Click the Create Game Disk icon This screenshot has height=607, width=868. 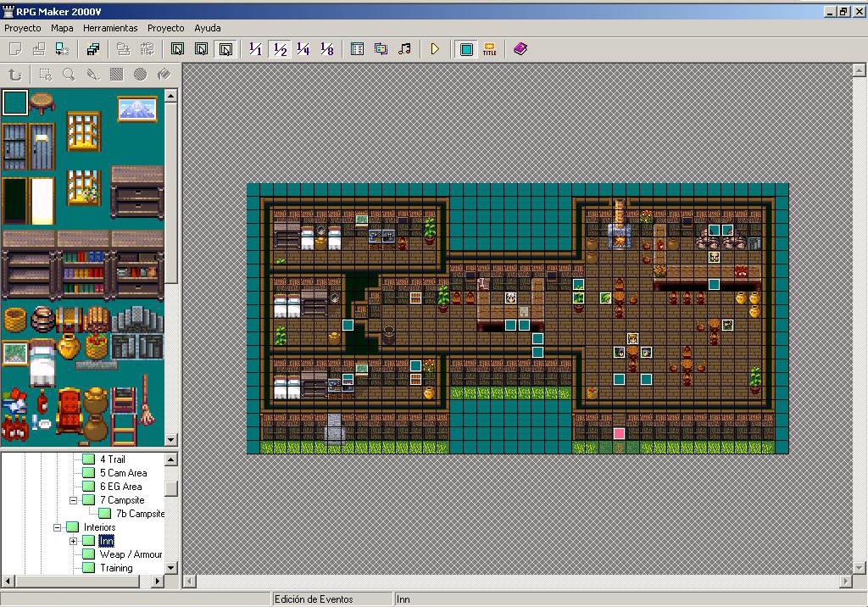(93, 49)
